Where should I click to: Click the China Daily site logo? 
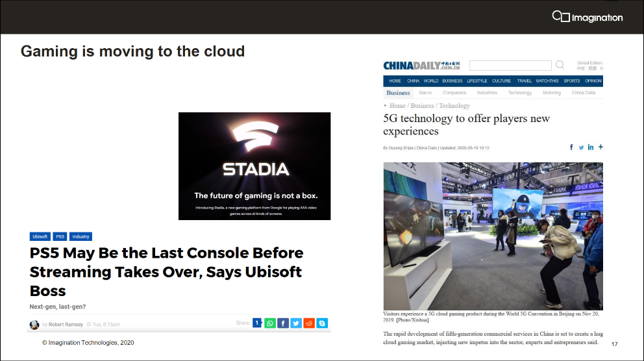pyautogui.click(x=421, y=66)
